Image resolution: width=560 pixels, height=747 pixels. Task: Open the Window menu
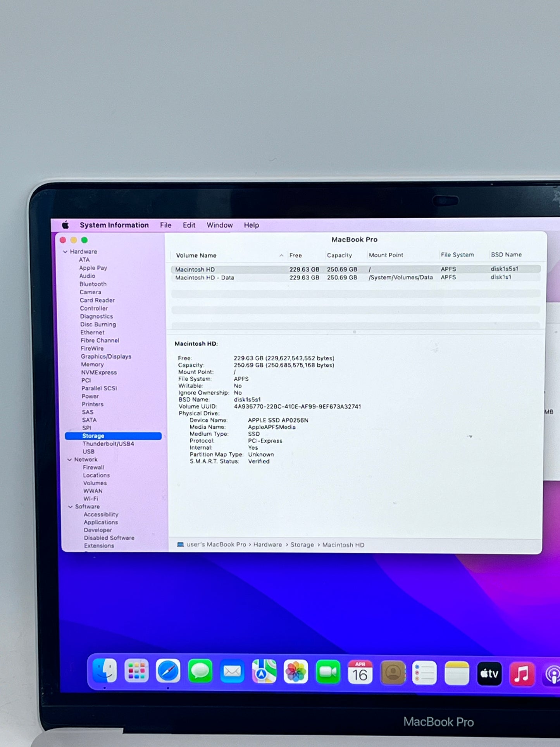pyautogui.click(x=220, y=225)
